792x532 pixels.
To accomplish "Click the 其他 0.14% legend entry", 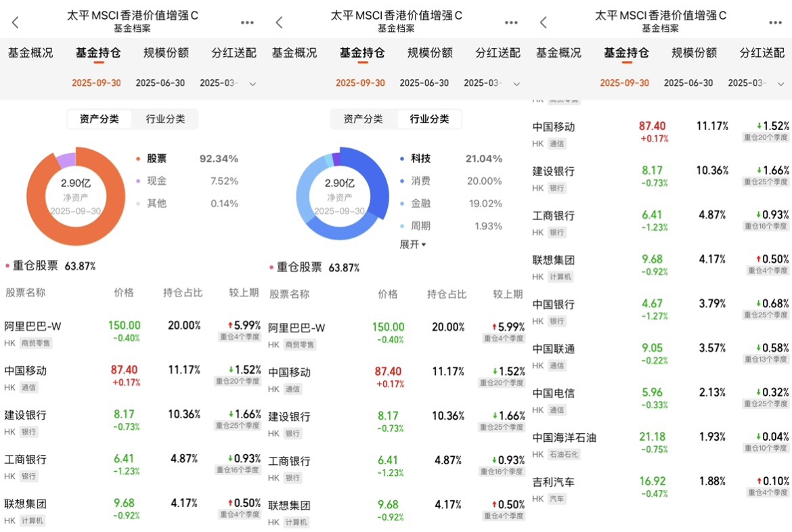I will coord(187,204).
